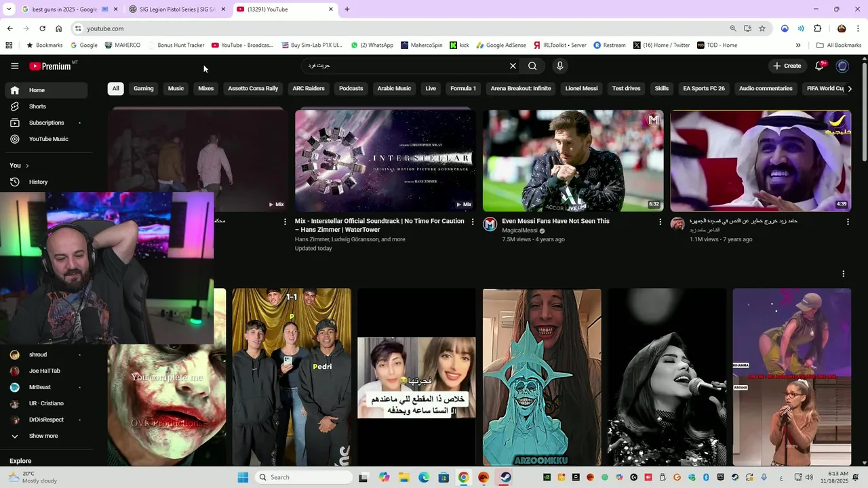Open History in the sidebar
This screenshot has width=868, height=488.
[47, 182]
